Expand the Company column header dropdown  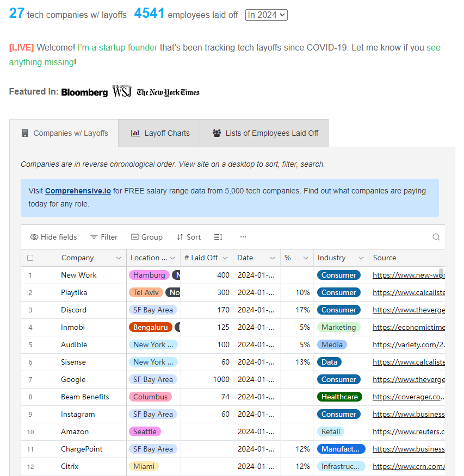[x=119, y=258]
